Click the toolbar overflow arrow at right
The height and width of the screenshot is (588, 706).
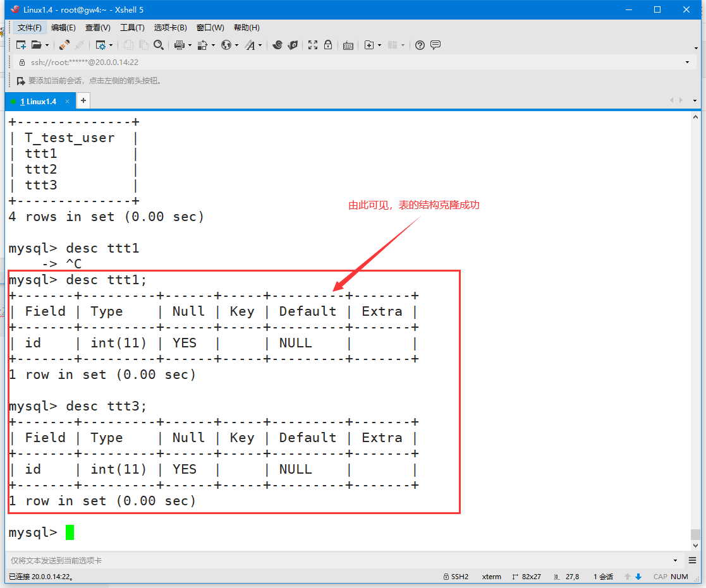click(x=696, y=47)
